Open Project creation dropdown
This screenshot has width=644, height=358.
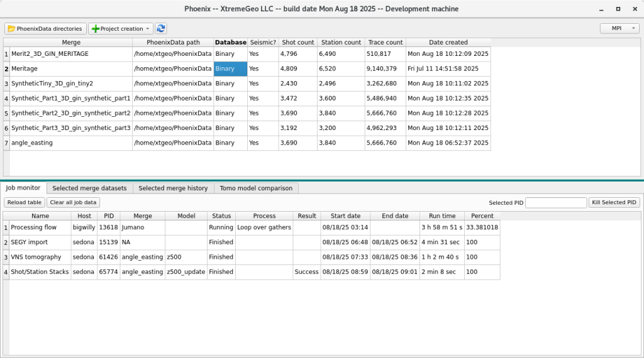click(121, 29)
